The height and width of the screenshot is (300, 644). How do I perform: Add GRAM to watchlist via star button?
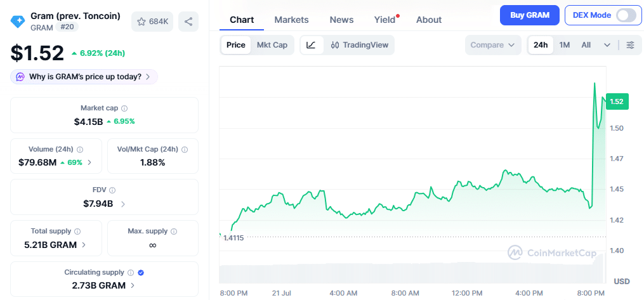click(152, 22)
